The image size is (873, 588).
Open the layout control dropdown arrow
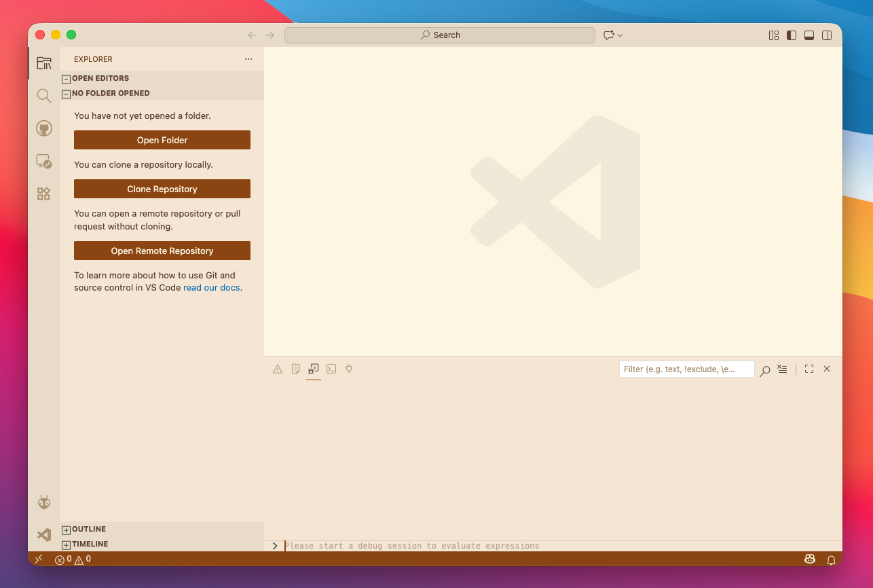click(619, 35)
